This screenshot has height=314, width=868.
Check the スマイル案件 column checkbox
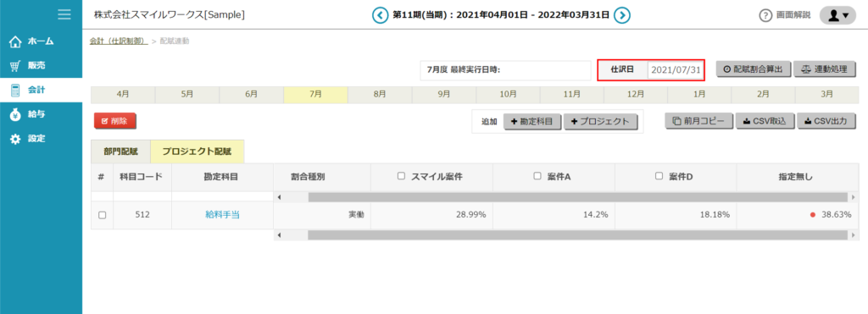coord(401,176)
